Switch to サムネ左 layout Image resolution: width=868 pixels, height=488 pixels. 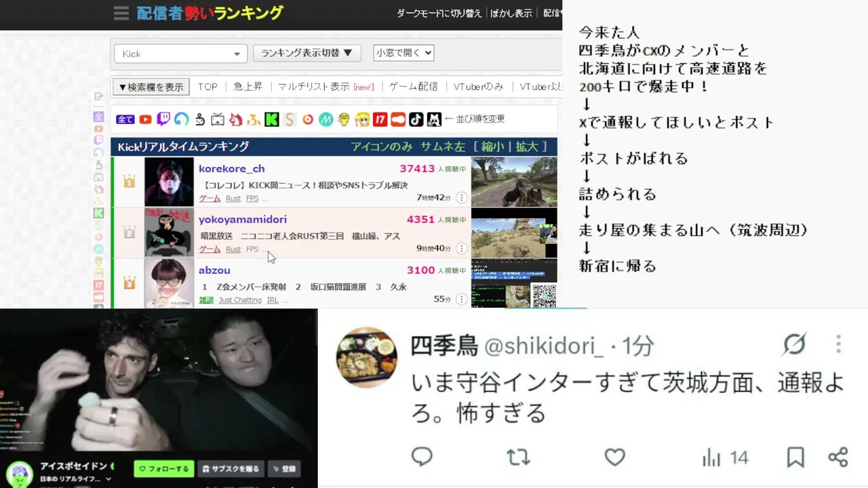tap(443, 146)
